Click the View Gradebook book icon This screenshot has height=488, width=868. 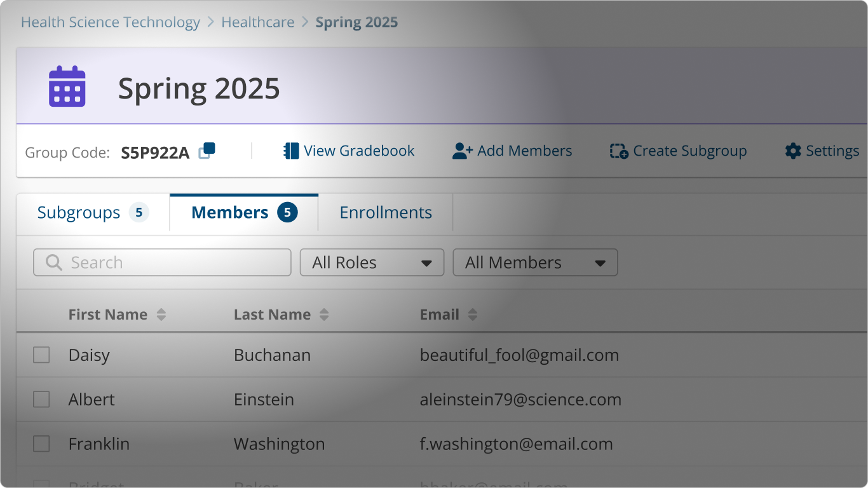(x=291, y=151)
